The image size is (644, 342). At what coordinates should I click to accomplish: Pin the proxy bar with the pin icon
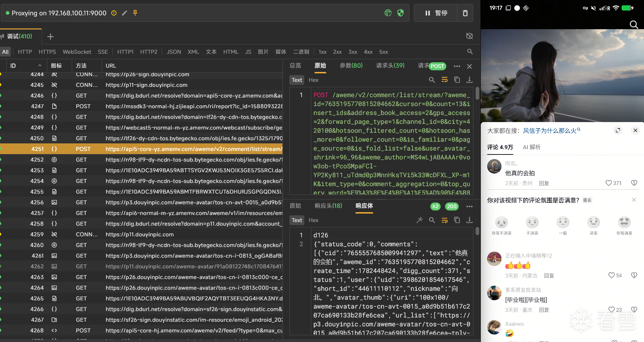[135, 13]
